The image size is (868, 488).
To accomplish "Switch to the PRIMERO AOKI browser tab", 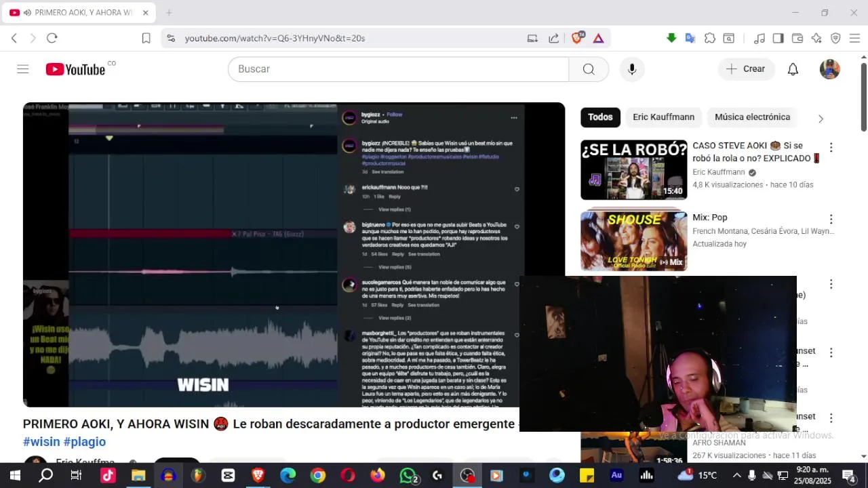I will pos(79,13).
